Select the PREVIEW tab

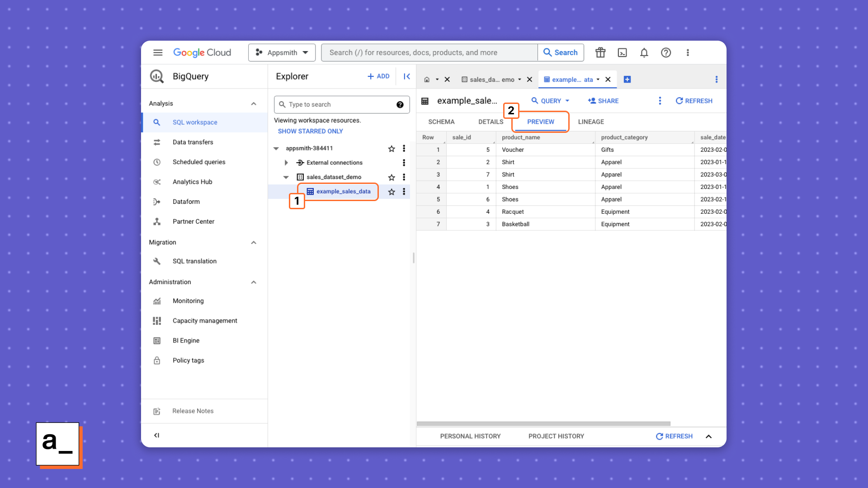tap(540, 122)
